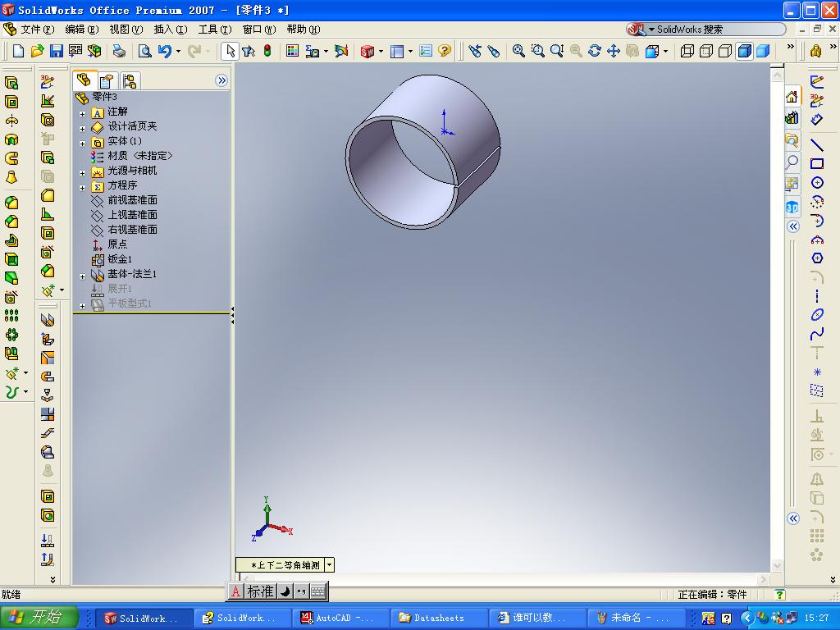
Task: Switch to AutoCAD taskbar button
Action: tap(340, 618)
